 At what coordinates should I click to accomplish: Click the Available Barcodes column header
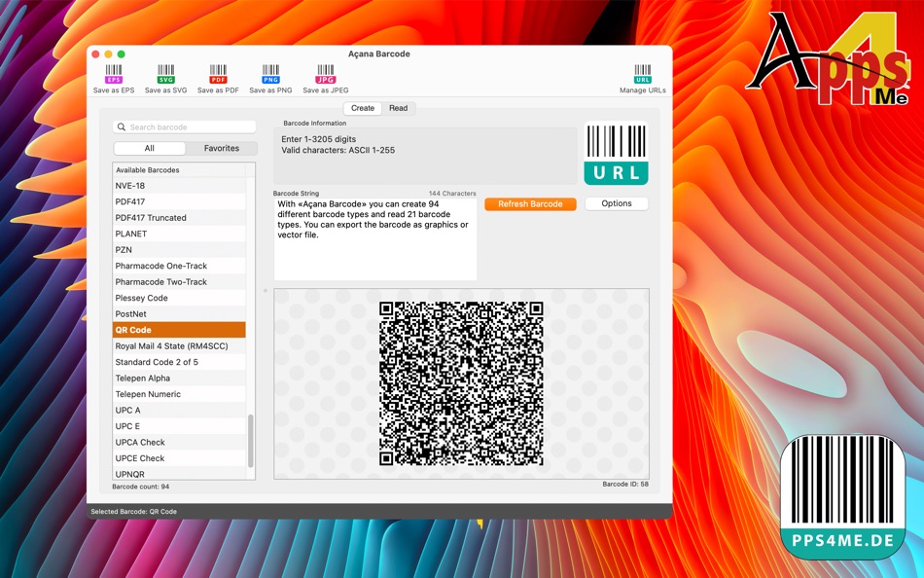(x=179, y=170)
